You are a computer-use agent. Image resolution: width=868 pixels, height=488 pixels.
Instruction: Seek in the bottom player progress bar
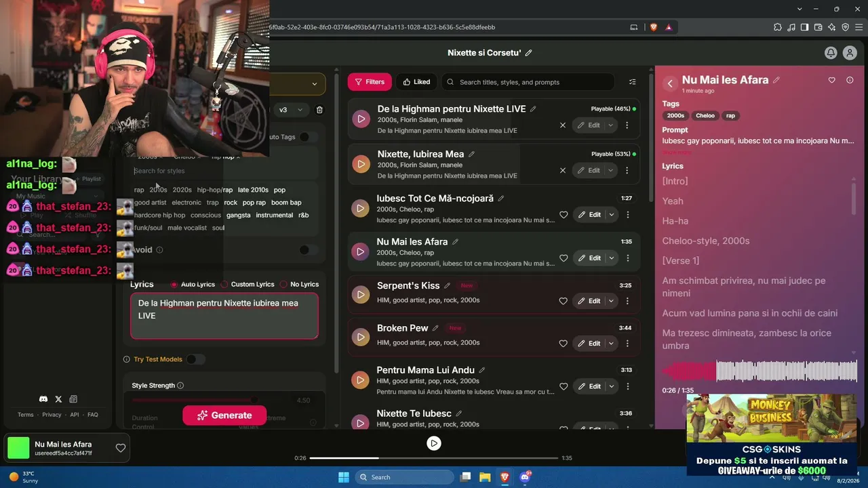(x=434, y=458)
